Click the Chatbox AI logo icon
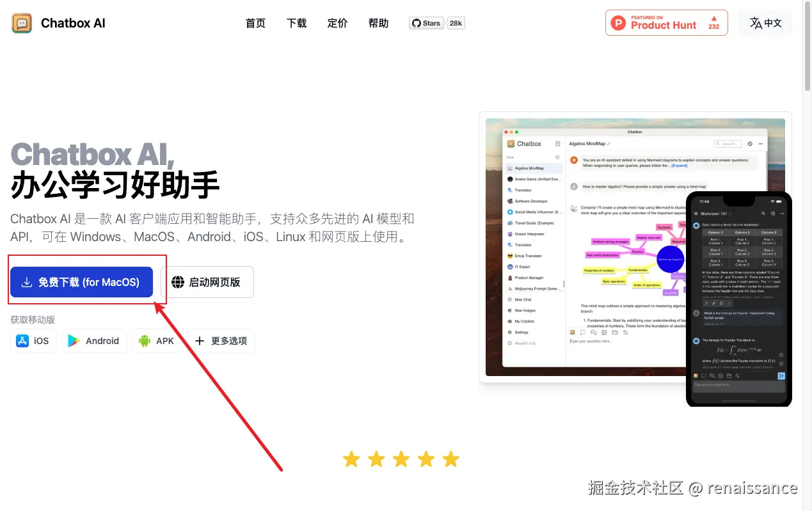This screenshot has height=511, width=812. (x=22, y=23)
